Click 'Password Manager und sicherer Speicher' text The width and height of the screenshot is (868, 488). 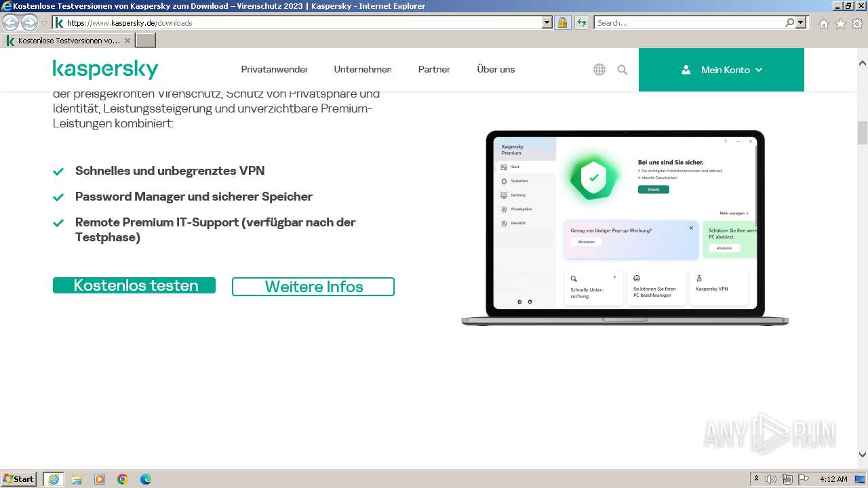click(x=194, y=197)
